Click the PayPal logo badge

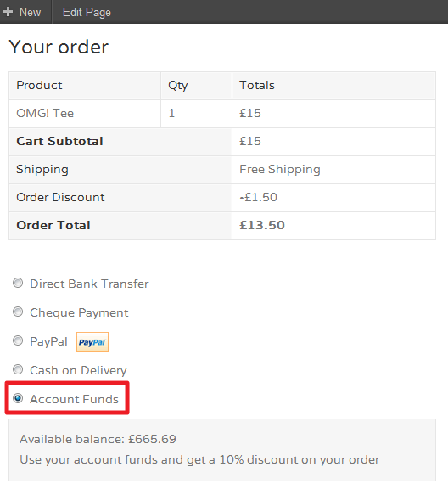point(92,342)
